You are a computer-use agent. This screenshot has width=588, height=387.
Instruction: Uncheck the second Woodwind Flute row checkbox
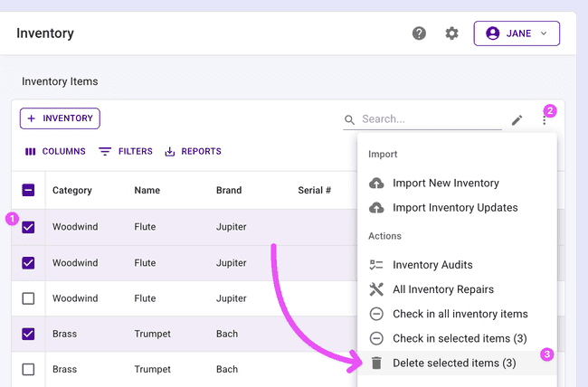(x=28, y=263)
